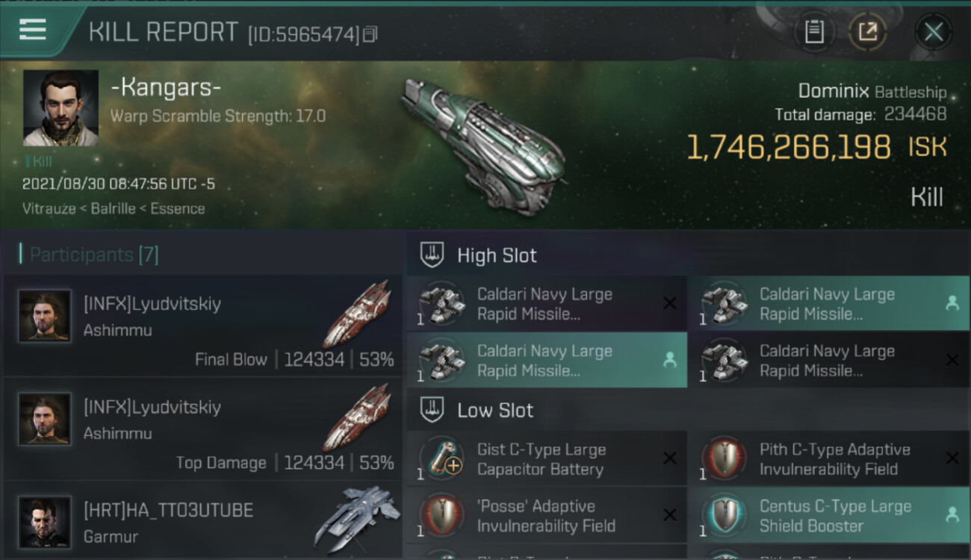971x560 pixels.
Task: Click the Centus C-Type Large Shield Booster icon
Action: [x=724, y=515]
